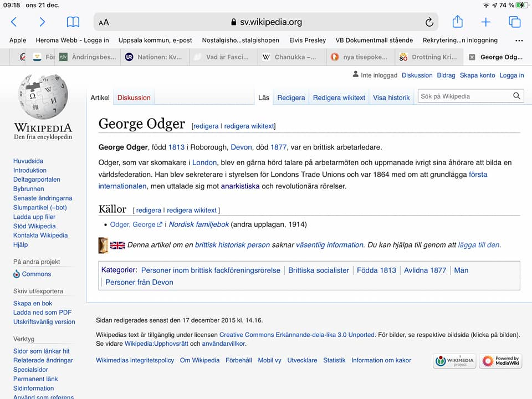This screenshot has height=399, width=532.
Task: Click the Redigera wikitext tab
Action: coord(339,98)
